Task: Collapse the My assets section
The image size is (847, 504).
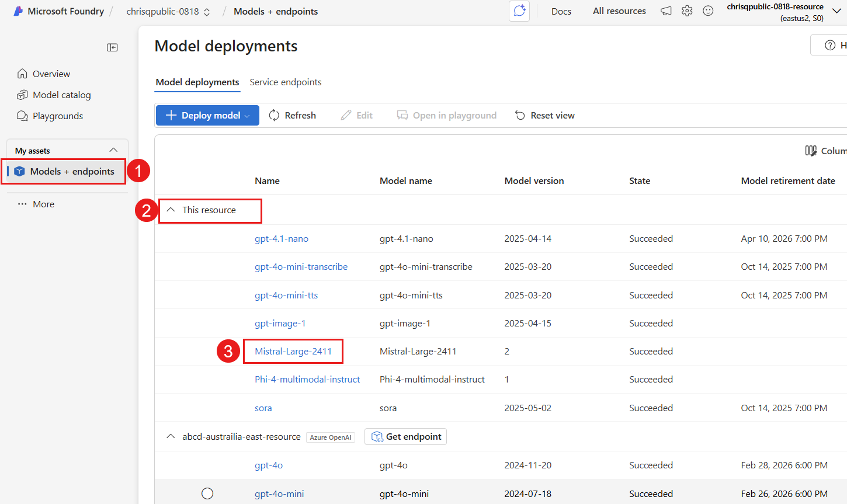Action: click(113, 150)
